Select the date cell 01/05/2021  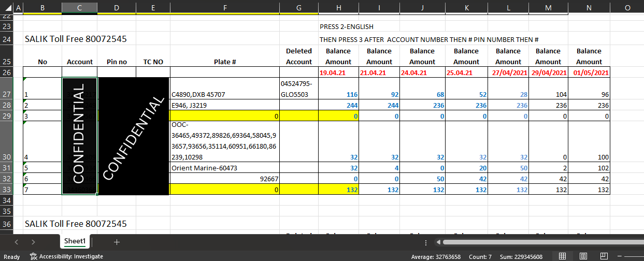pos(589,72)
